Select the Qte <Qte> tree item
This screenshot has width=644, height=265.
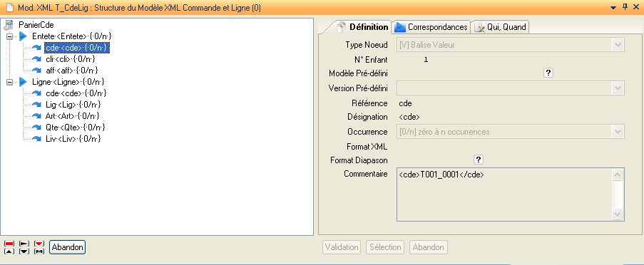point(76,128)
